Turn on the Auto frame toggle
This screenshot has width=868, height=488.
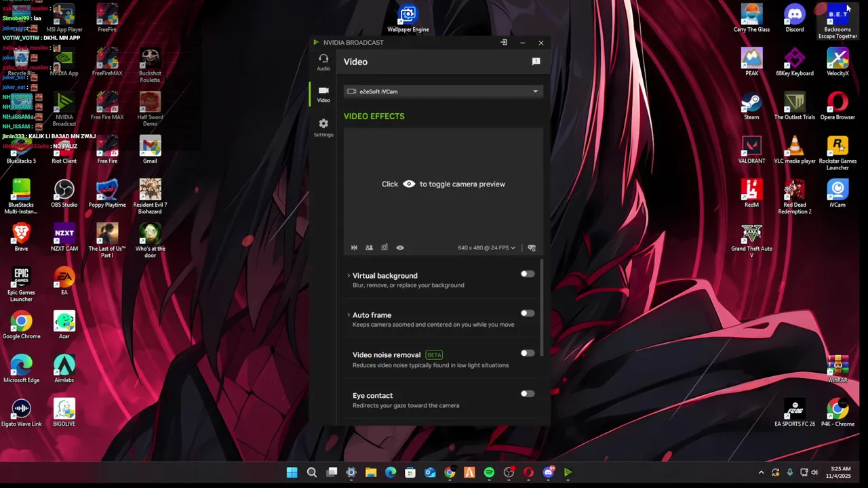point(528,313)
